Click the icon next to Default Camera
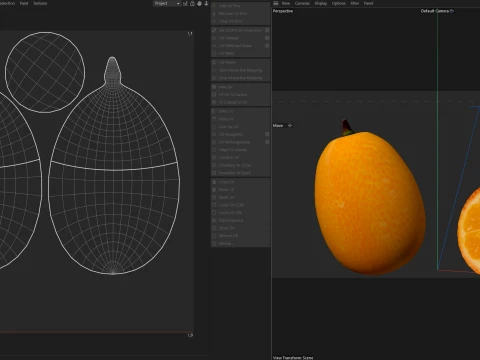This screenshot has width=480, height=360. pyautogui.click(x=452, y=11)
